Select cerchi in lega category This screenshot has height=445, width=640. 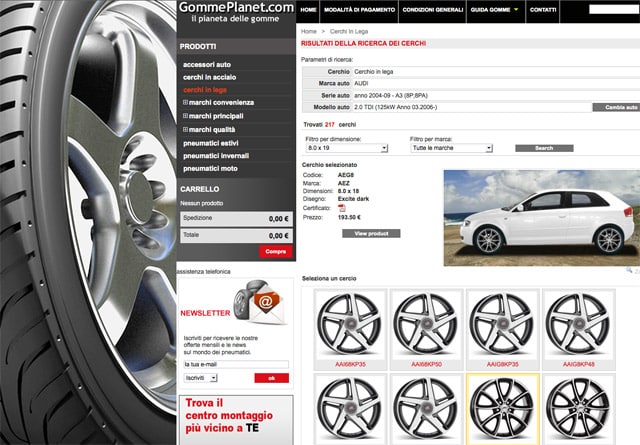coord(205,90)
